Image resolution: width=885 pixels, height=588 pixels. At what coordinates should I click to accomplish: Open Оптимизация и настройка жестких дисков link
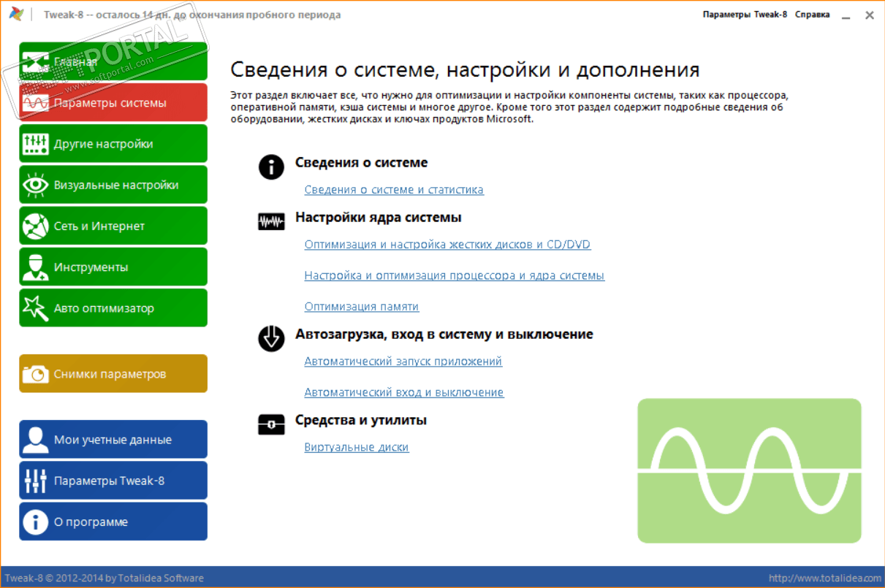[x=447, y=244]
